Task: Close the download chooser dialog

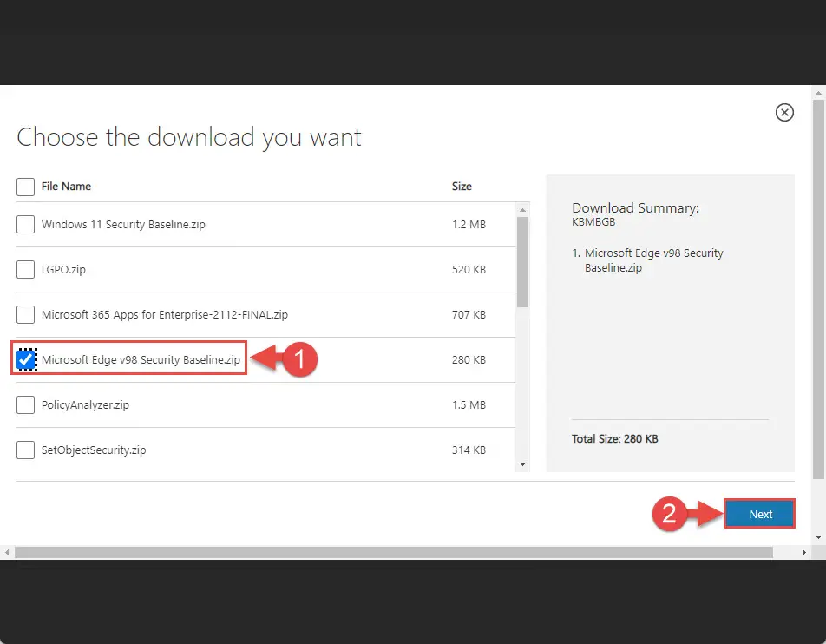Action: tap(784, 112)
